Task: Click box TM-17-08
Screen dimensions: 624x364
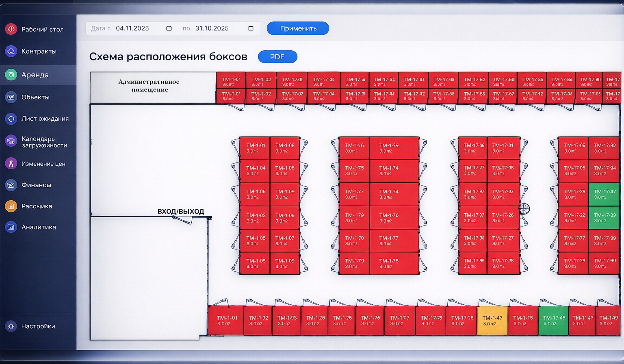Action: click(503, 171)
